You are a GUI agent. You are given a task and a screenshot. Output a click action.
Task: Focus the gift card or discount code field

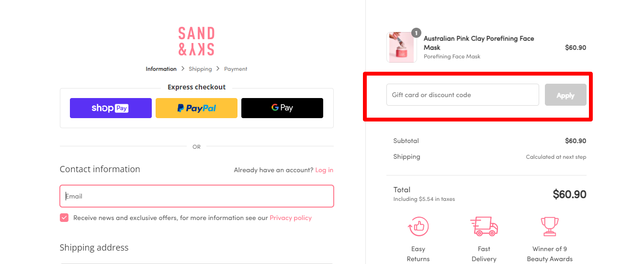463,95
